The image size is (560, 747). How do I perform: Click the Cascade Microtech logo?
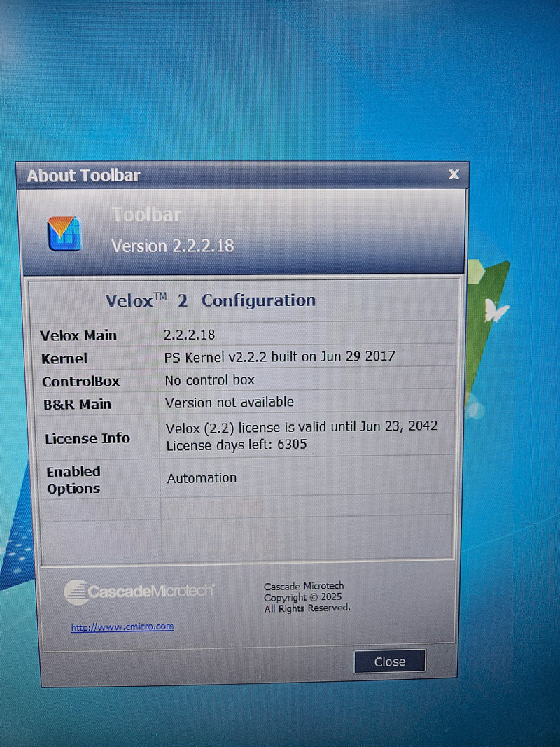[x=139, y=592]
